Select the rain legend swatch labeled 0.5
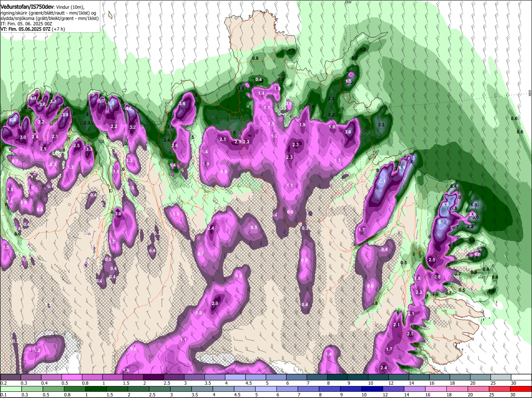Image resolution: width=532 pixels, height=398 pixels. pos(54,389)
